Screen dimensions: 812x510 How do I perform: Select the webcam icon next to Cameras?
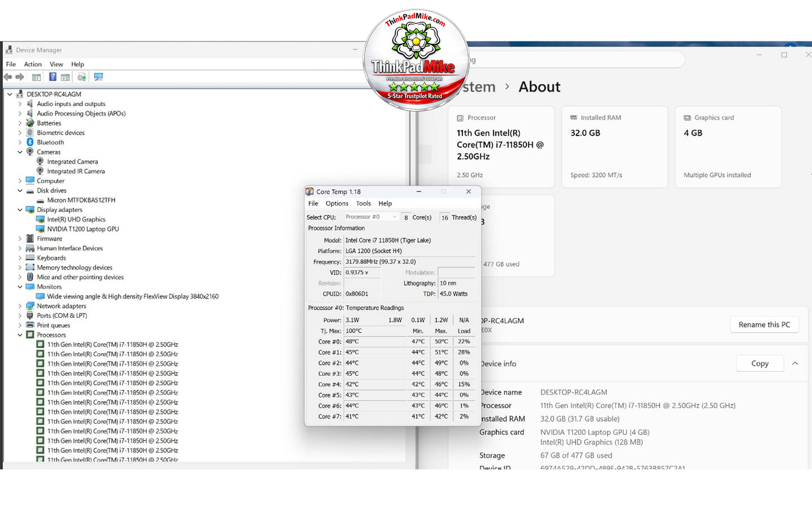point(30,152)
